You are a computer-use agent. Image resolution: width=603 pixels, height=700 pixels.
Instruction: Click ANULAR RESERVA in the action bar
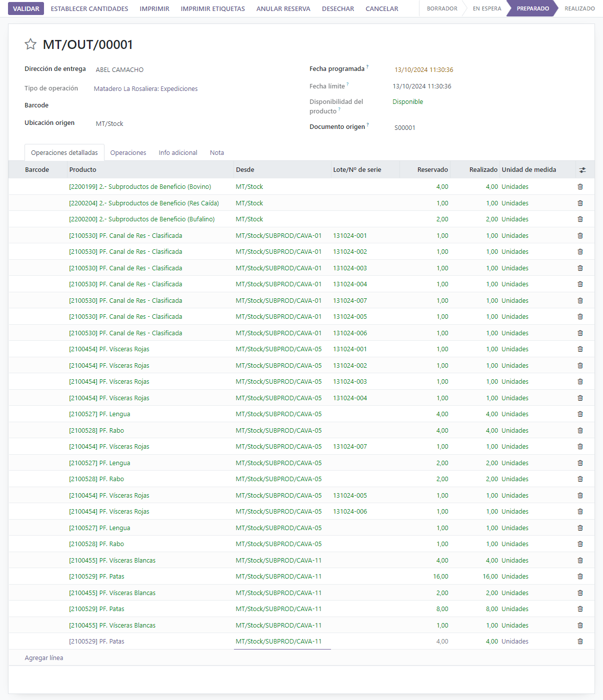(x=283, y=8)
